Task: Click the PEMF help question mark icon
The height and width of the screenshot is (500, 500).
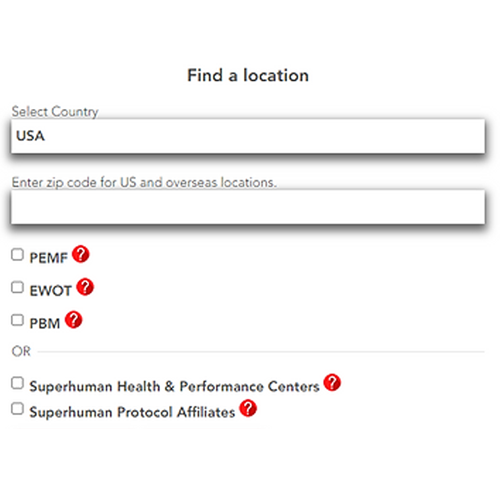Action: click(x=81, y=254)
